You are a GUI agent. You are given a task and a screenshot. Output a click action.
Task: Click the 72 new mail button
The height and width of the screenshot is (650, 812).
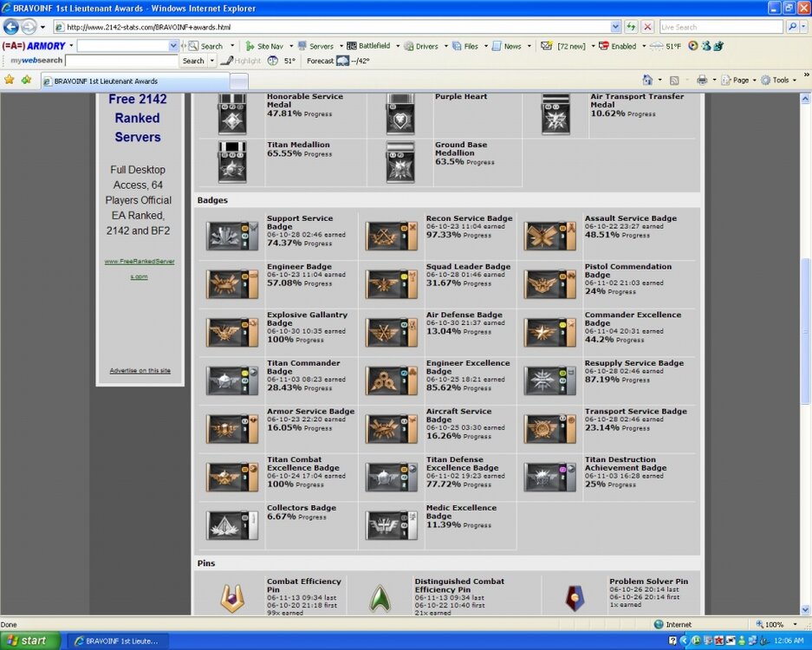pyautogui.click(x=563, y=46)
